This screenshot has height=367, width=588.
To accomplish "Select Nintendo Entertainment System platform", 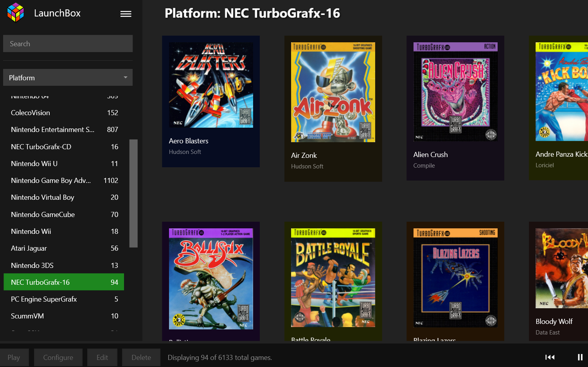I will 64,130.
